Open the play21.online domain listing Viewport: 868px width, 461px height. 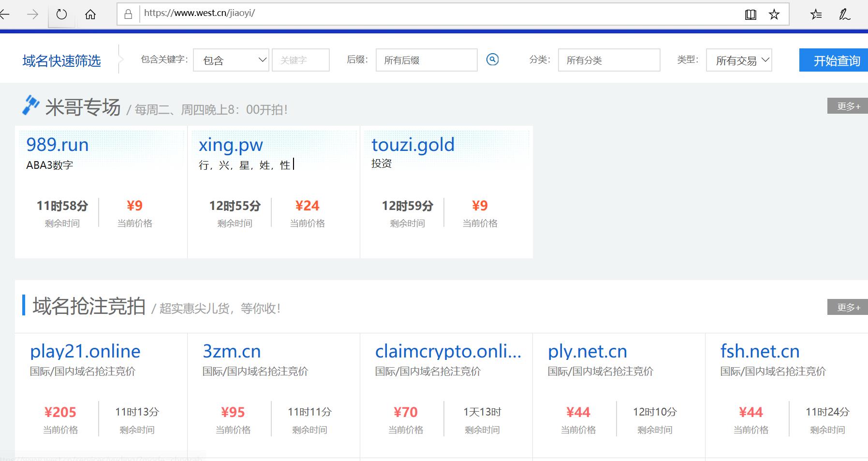[x=85, y=351]
